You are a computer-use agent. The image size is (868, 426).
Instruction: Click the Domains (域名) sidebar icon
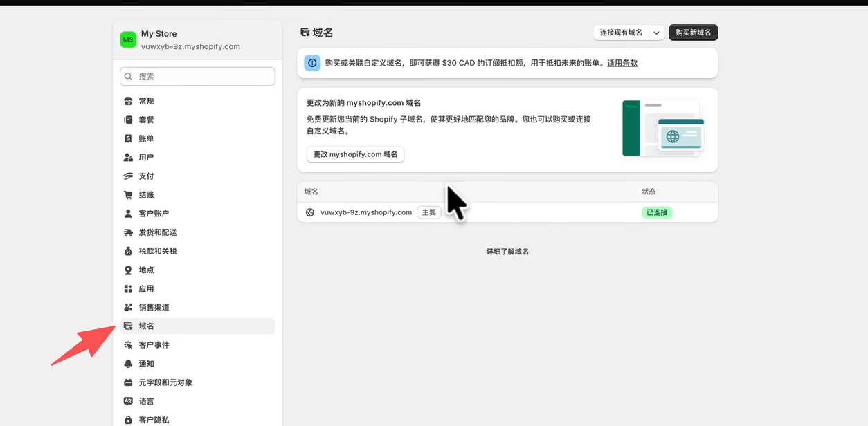click(128, 326)
